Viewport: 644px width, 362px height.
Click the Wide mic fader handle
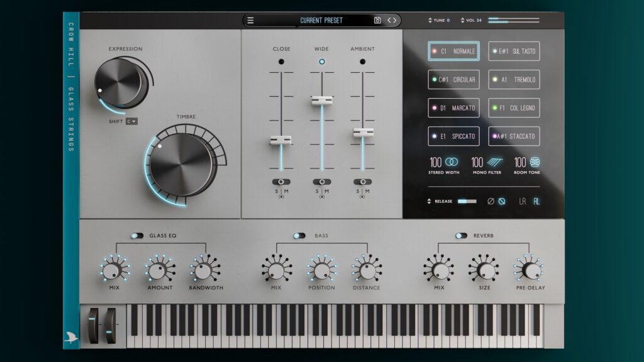(x=321, y=101)
